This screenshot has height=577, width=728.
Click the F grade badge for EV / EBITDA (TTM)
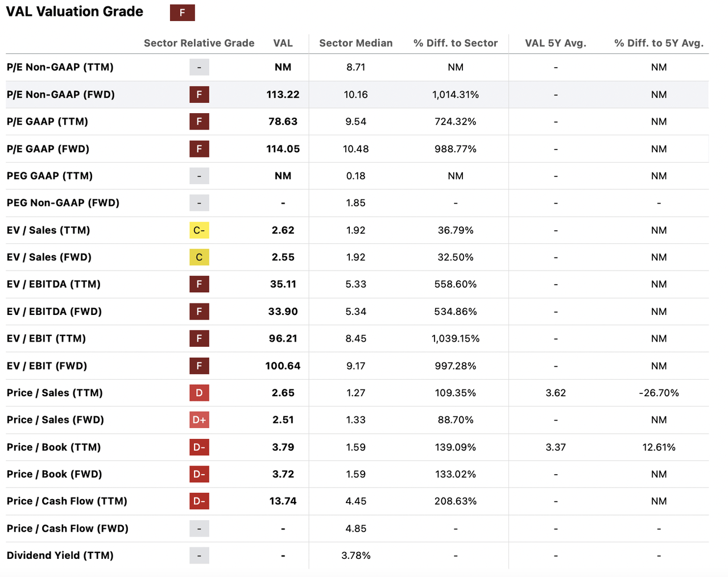click(x=199, y=284)
